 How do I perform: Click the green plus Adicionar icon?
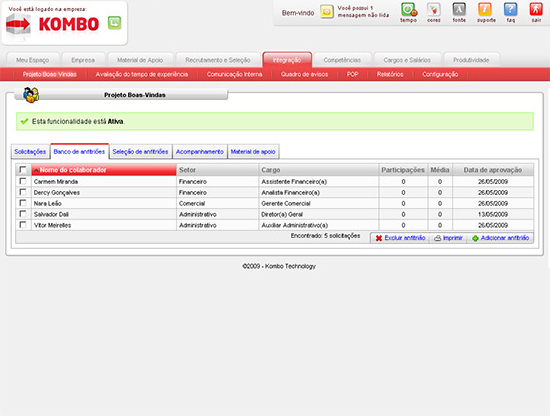(x=475, y=238)
